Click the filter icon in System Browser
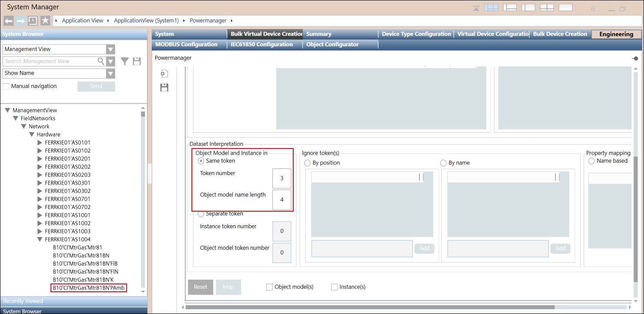The width and height of the screenshot is (644, 314). coord(124,61)
